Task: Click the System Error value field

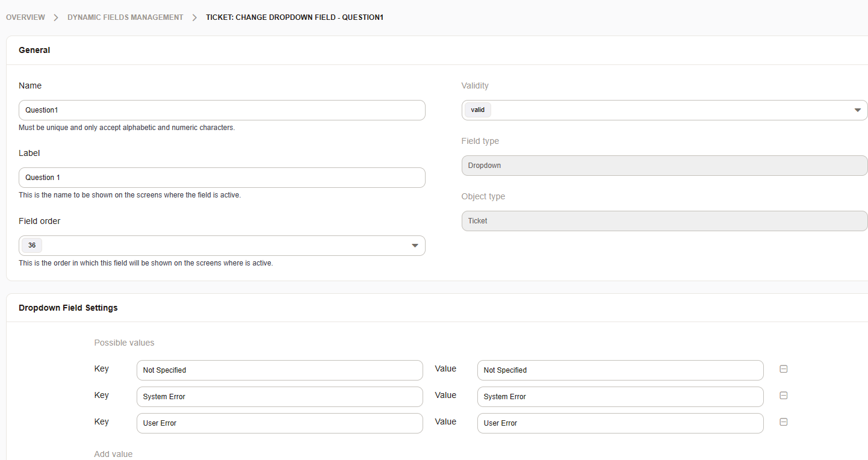Action: coord(620,397)
